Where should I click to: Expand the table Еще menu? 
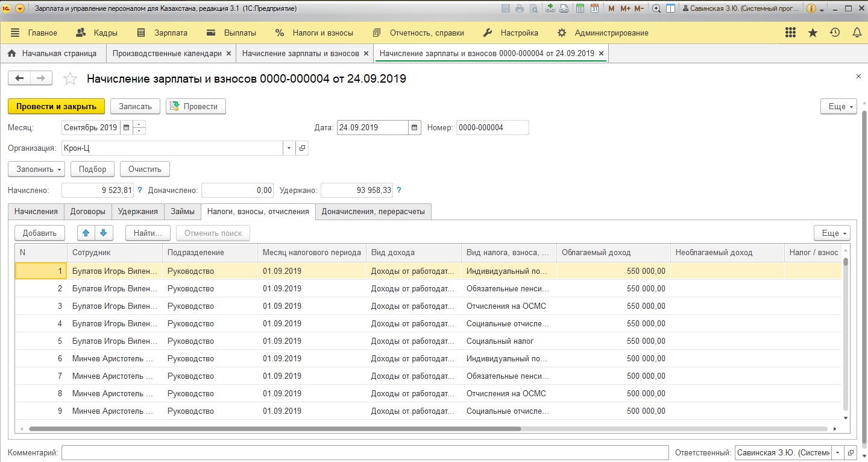coord(832,233)
